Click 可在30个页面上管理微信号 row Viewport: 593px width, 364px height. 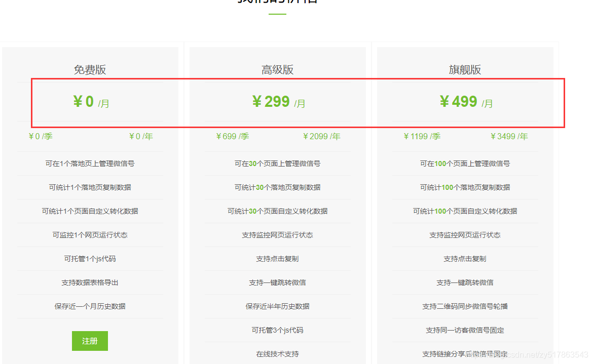[278, 164]
